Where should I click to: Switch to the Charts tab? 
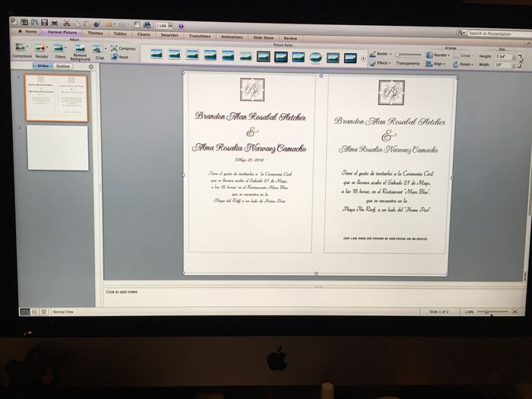144,34
